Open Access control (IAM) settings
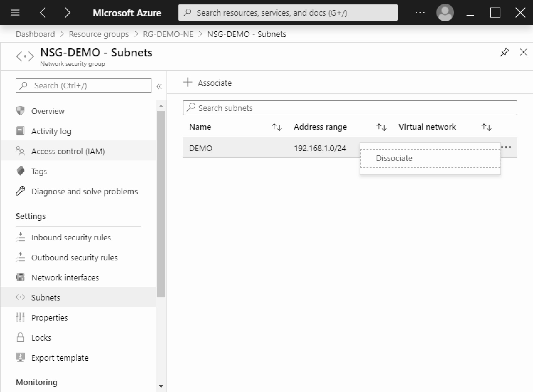 click(x=68, y=151)
